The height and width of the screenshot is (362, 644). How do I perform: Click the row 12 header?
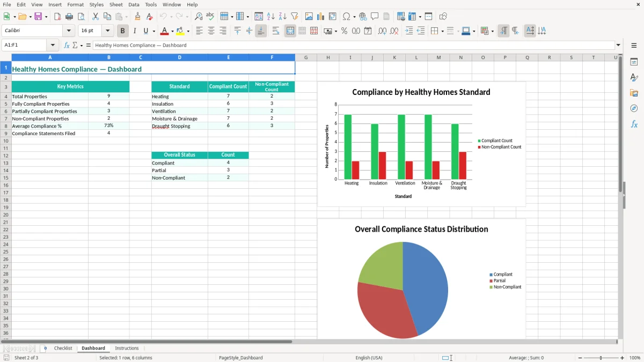point(5,156)
